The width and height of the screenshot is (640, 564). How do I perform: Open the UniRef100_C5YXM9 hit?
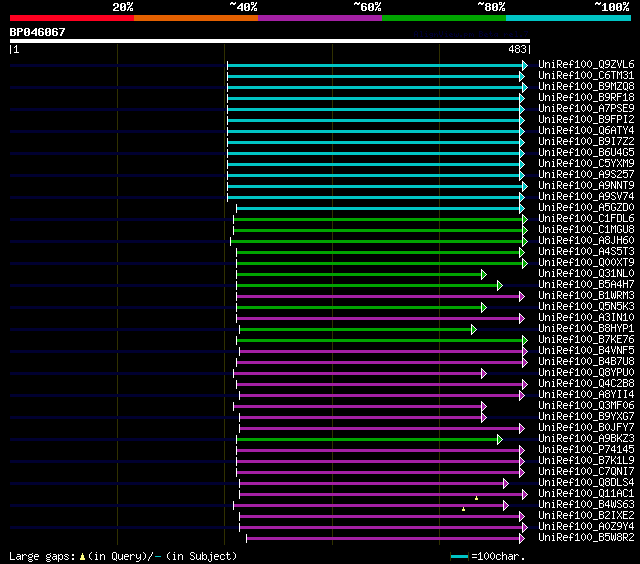pyautogui.click(x=586, y=164)
